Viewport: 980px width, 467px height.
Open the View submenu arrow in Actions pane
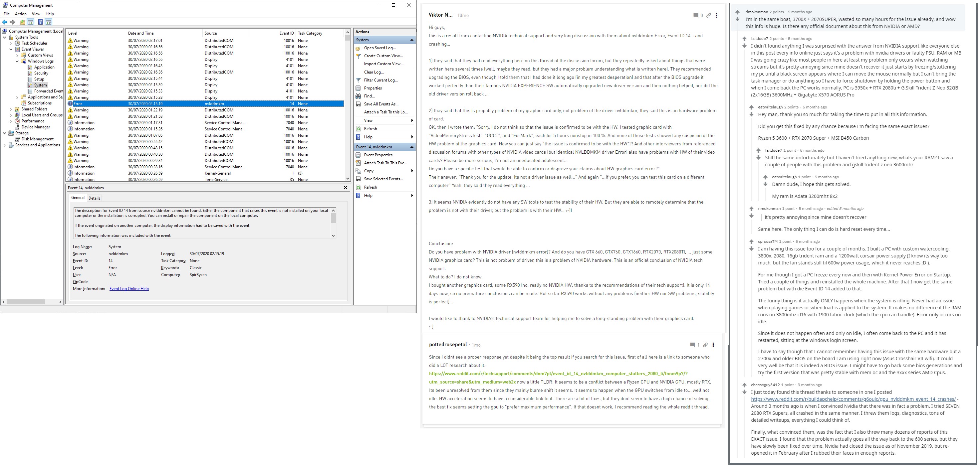(412, 120)
